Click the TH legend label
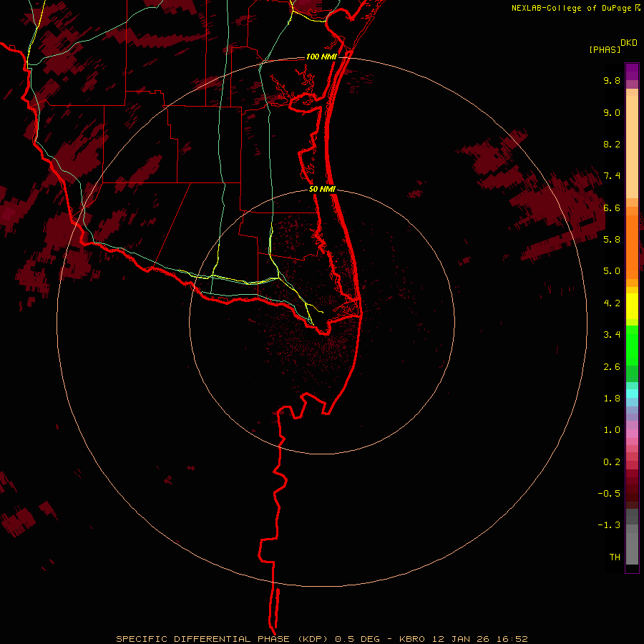Screen dimensions: 644x644 [x=615, y=557]
